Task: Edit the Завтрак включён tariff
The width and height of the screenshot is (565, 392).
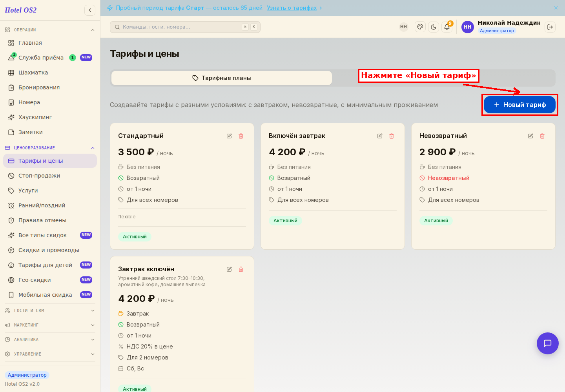Action: pos(229,269)
